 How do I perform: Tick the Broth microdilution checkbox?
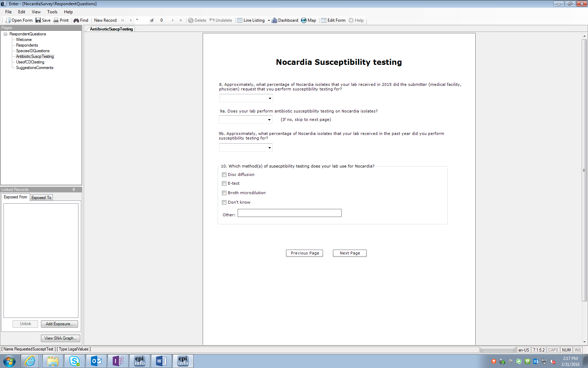(x=224, y=193)
